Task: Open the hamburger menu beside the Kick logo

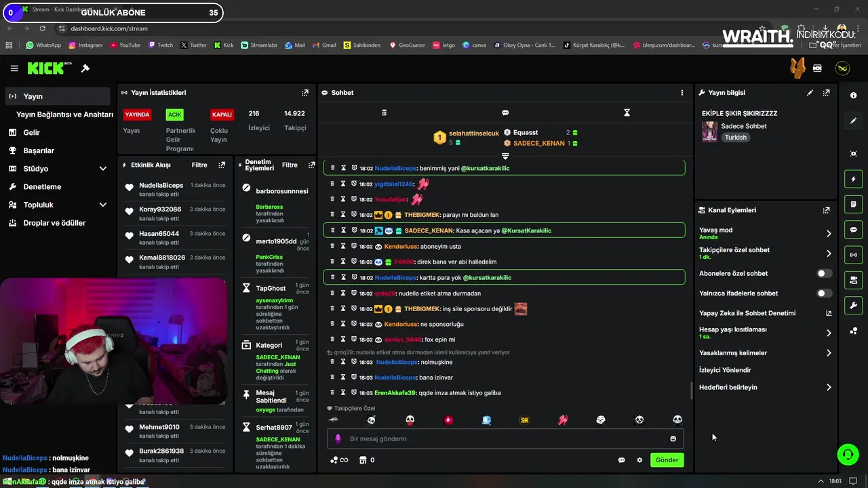Action: [x=14, y=68]
